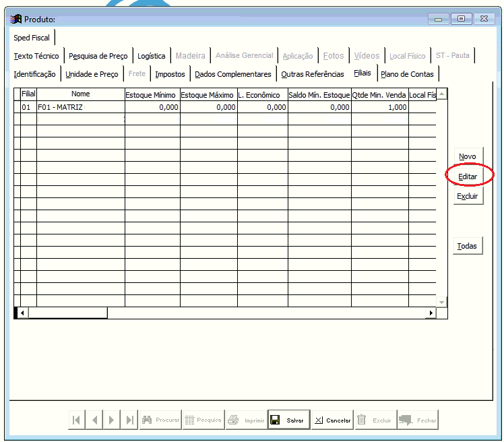Click previous record navigation arrow

[94, 420]
